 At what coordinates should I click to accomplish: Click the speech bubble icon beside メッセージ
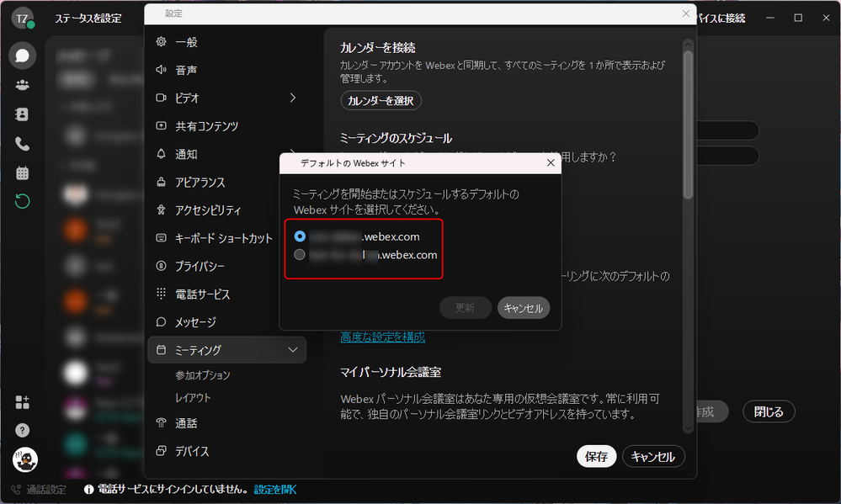point(161,321)
